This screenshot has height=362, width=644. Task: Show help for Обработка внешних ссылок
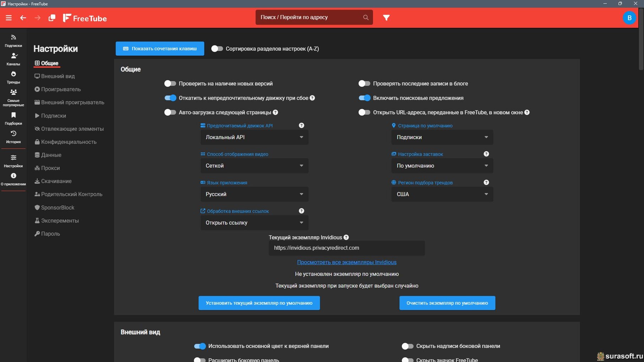[x=302, y=211]
